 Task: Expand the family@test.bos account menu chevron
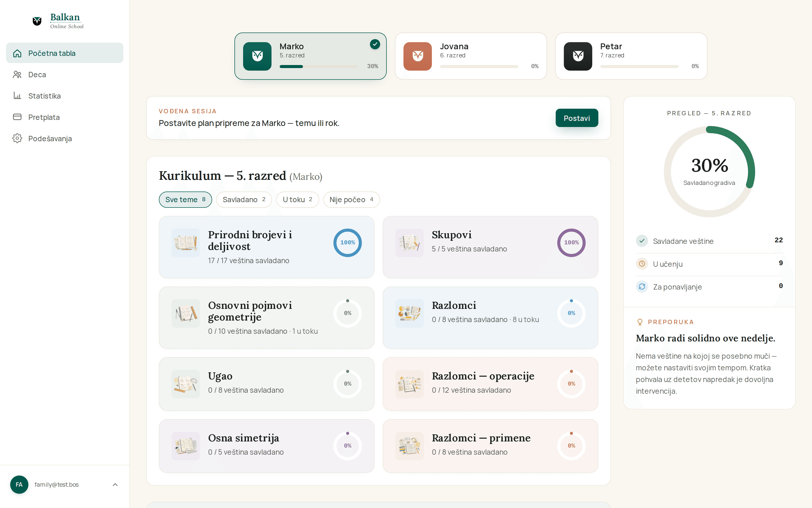[x=115, y=484]
